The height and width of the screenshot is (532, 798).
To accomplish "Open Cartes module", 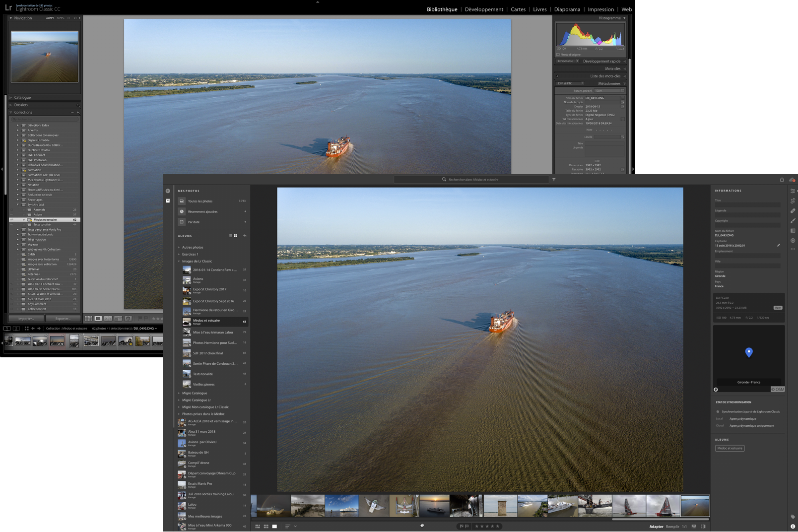I will tap(518, 9).
